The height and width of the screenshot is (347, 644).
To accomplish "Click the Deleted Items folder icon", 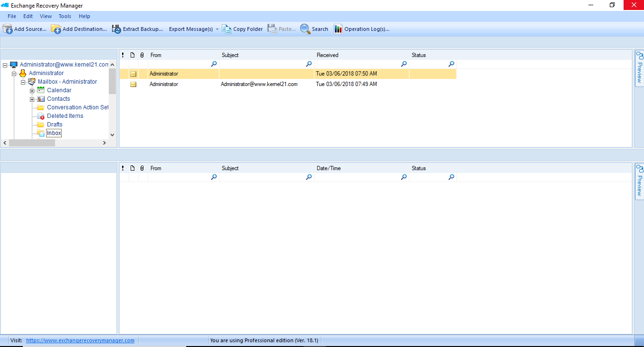I will click(x=41, y=116).
